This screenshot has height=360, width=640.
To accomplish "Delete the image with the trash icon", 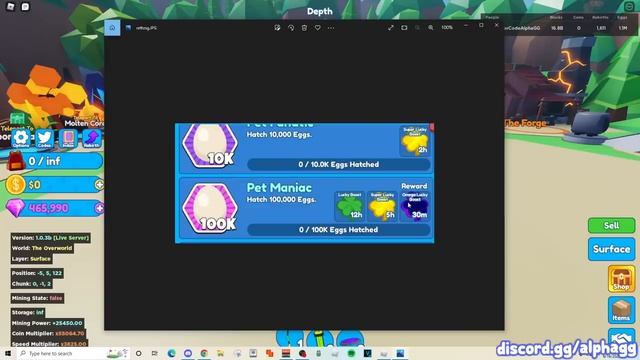I will click(x=304, y=28).
